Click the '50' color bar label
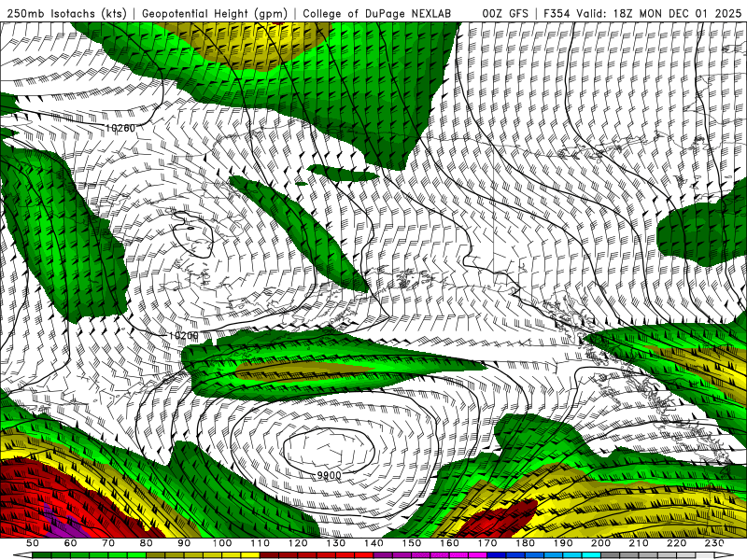This screenshot has height=560, width=747. point(33,543)
